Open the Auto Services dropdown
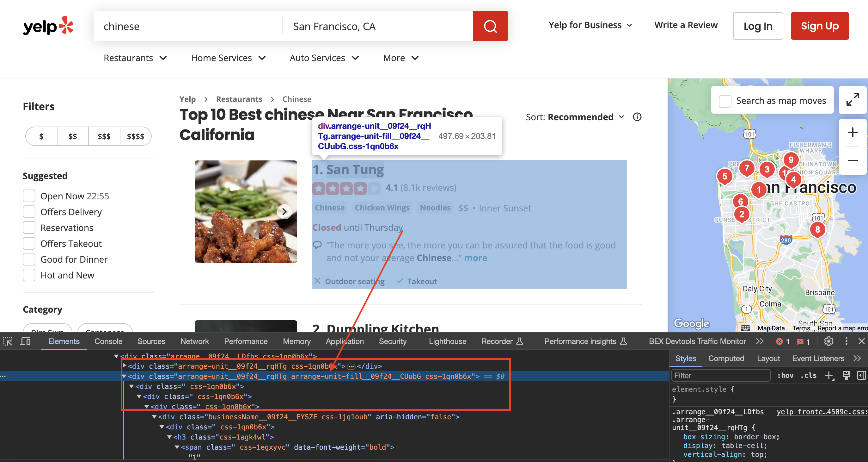 coord(325,58)
